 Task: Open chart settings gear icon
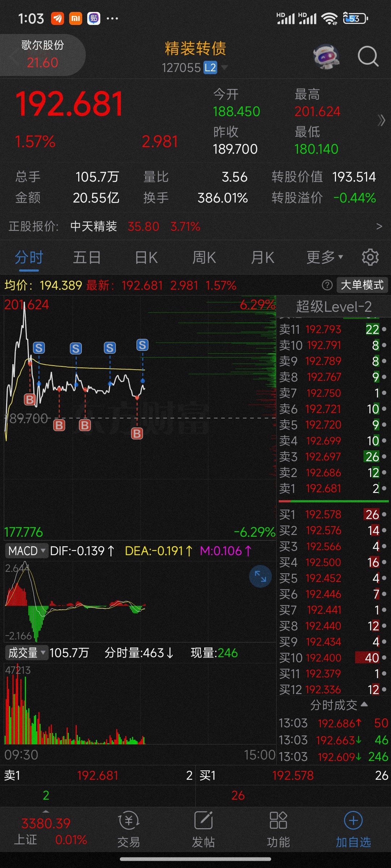click(x=370, y=257)
